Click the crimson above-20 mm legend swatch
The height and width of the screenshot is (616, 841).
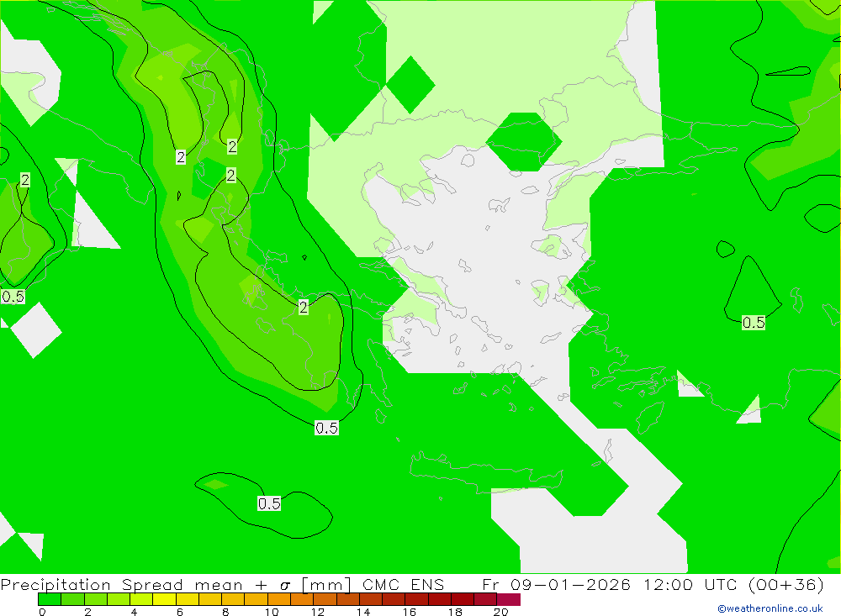click(509, 599)
